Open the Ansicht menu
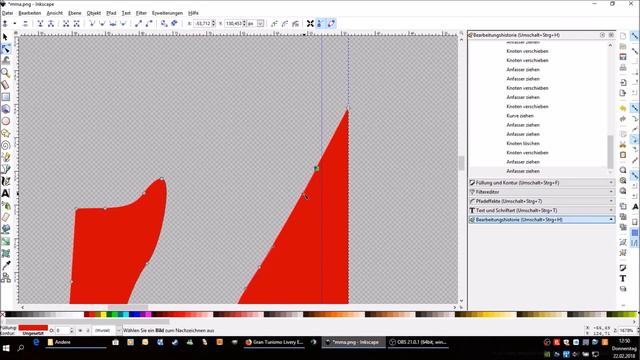The image size is (640, 360). click(x=55, y=13)
